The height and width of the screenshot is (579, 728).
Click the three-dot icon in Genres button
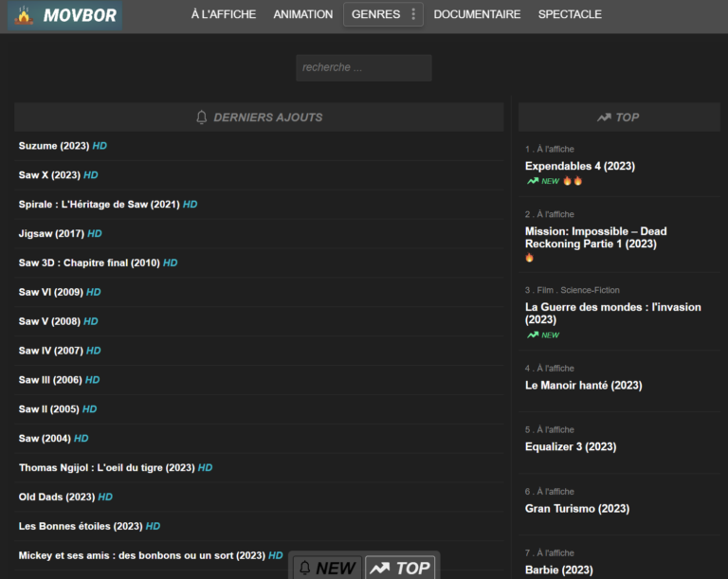(412, 14)
